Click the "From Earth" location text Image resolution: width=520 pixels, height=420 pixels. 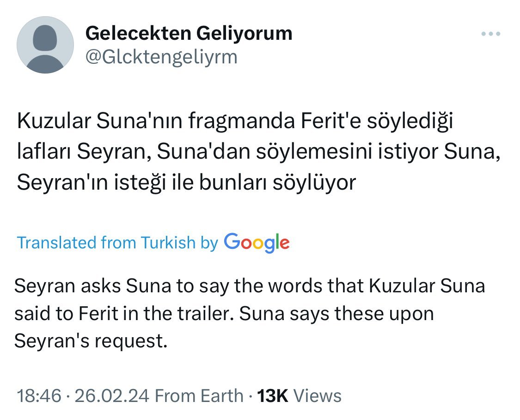pos(199,396)
